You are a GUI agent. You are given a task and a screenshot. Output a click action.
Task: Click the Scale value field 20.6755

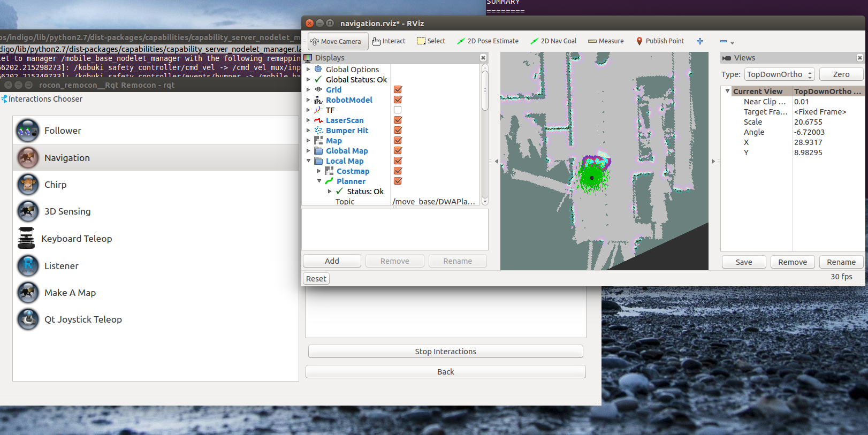[x=808, y=122]
